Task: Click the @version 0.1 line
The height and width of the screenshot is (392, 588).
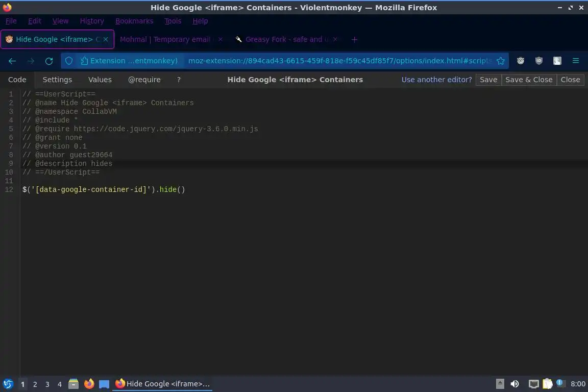Action: tap(55, 146)
